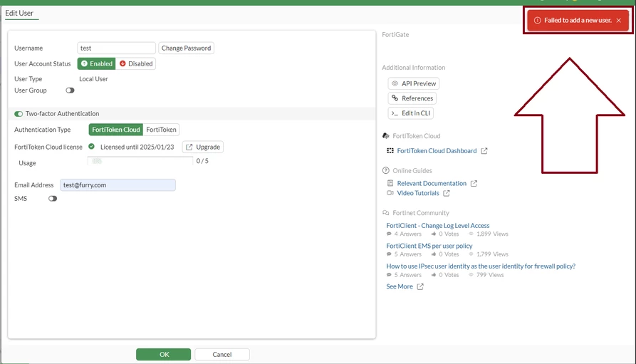The height and width of the screenshot is (364, 636).
Task: Open the References button
Action: [412, 98]
